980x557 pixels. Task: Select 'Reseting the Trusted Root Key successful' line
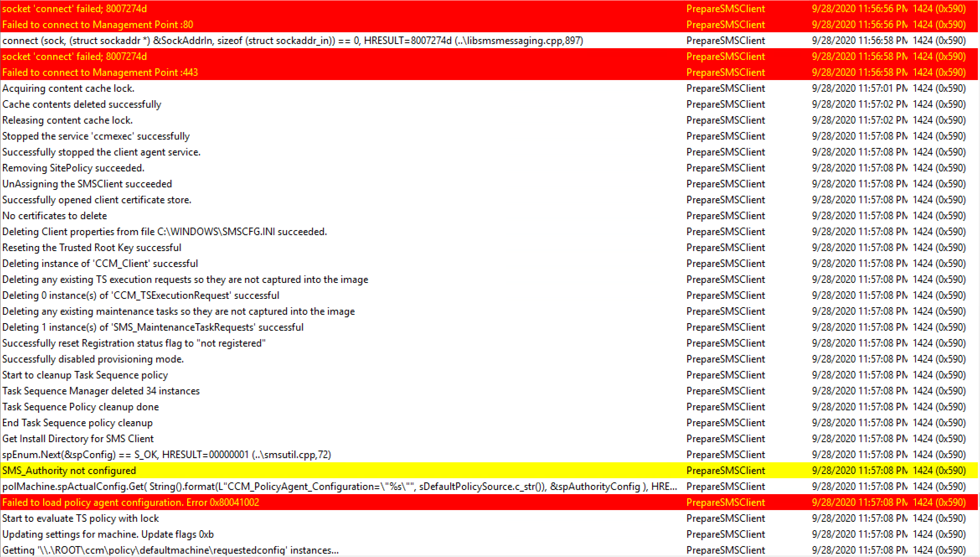tap(92, 247)
